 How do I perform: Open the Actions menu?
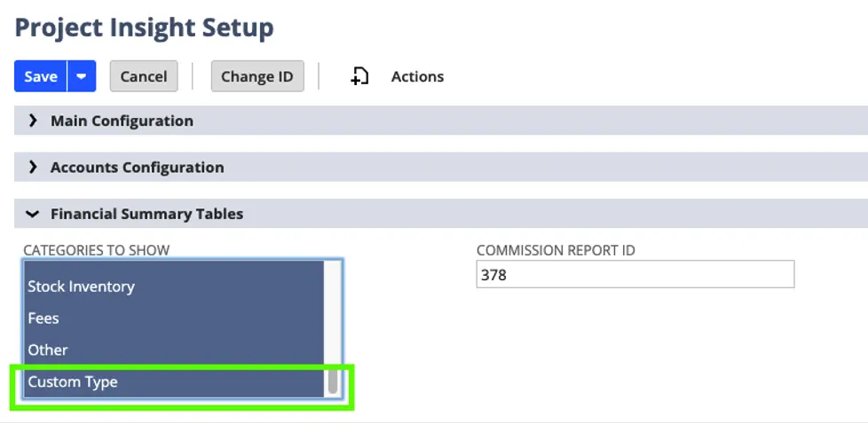pyautogui.click(x=417, y=76)
